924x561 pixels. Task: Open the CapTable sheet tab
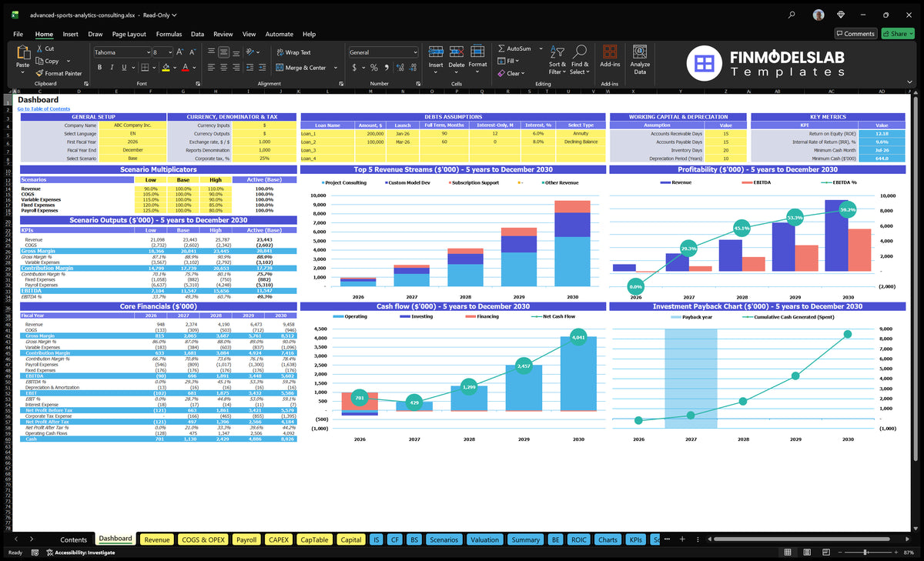tap(314, 539)
